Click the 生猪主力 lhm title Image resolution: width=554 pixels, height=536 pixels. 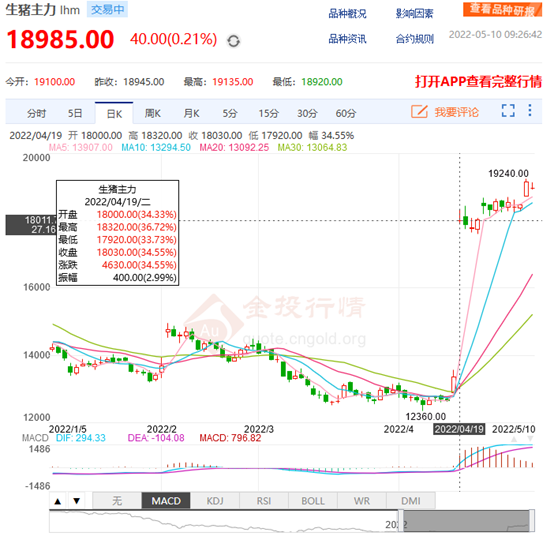(43, 10)
